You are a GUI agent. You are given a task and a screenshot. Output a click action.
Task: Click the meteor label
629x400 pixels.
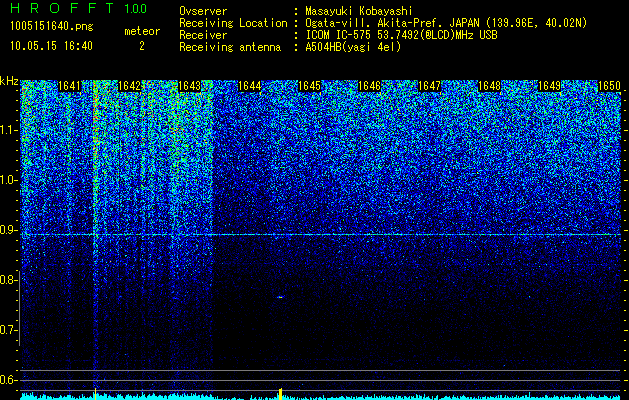point(142,31)
